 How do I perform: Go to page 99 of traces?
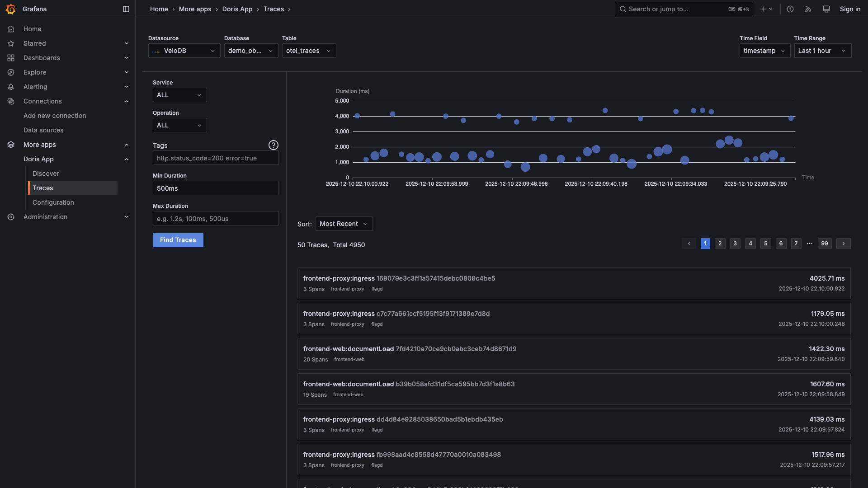(x=824, y=244)
